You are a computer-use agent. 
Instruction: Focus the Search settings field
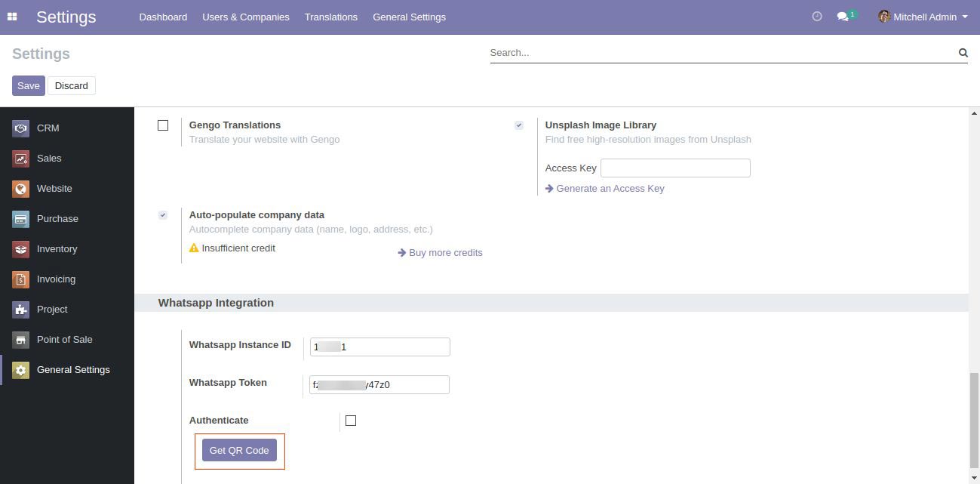click(x=722, y=53)
